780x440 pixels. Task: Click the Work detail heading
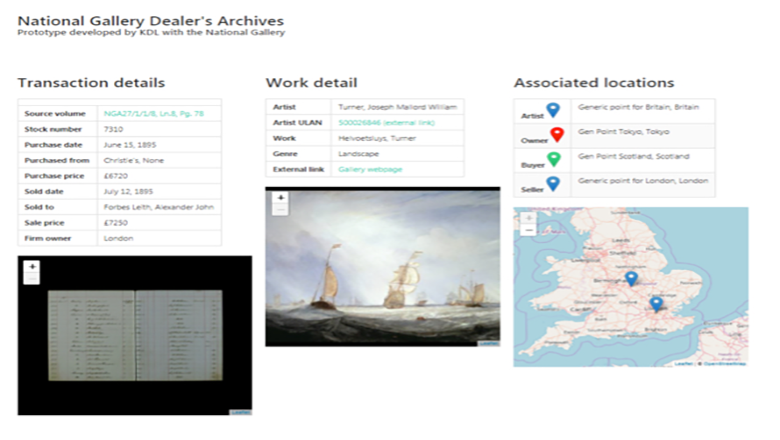pyautogui.click(x=311, y=83)
